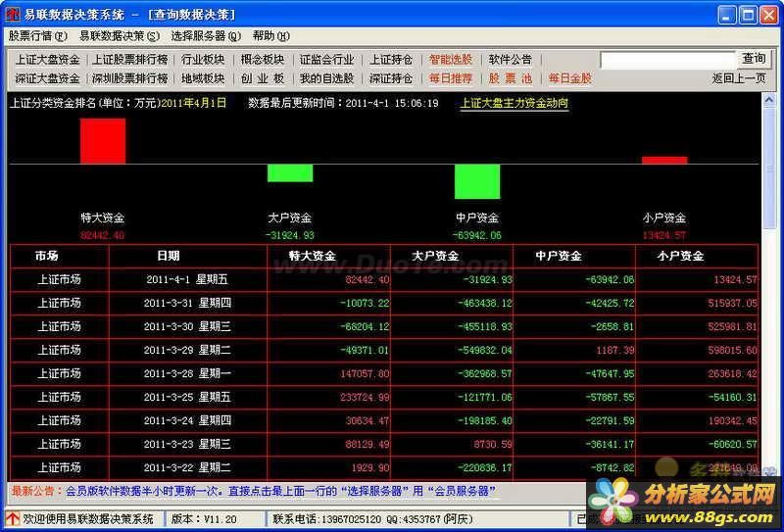Click the small red 小户资金 bar
784x532 pixels.
click(664, 160)
